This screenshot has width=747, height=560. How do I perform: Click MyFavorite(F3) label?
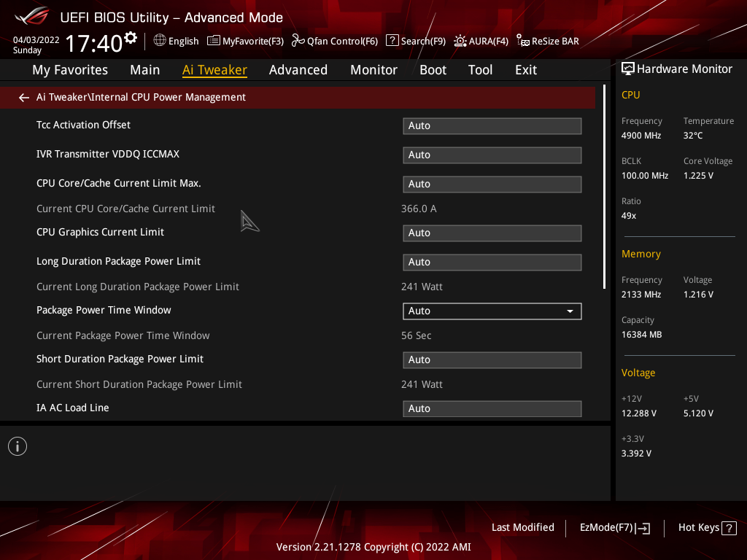click(x=253, y=42)
